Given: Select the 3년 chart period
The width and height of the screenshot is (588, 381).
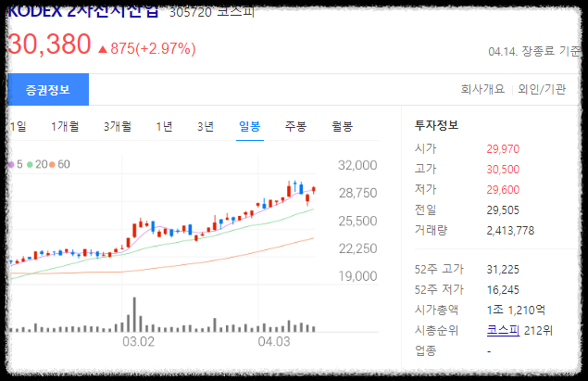Looking at the screenshot, I should pos(206,126).
